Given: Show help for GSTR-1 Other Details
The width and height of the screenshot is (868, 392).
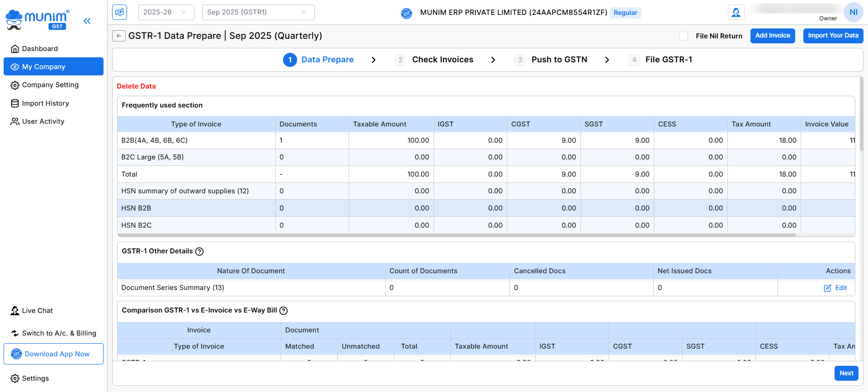Looking at the screenshot, I should 199,252.
